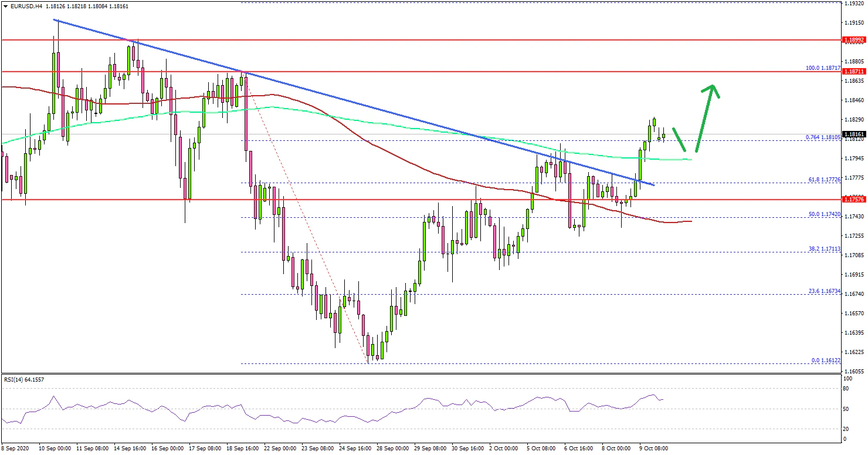This screenshot has height=455, width=868.
Task: Click the dropdown triangle beside EURUSD,H4
Action: tap(5, 6)
